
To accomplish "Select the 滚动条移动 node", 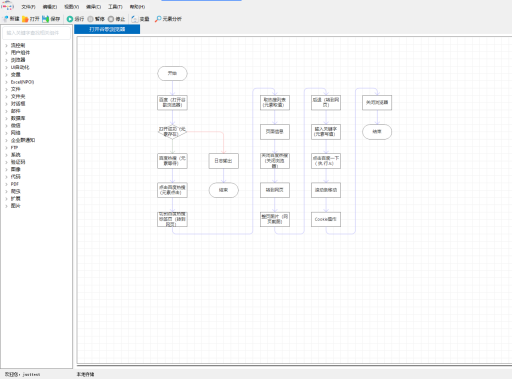I will tap(326, 190).
